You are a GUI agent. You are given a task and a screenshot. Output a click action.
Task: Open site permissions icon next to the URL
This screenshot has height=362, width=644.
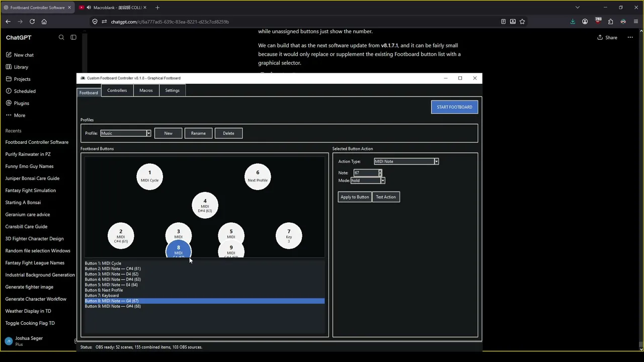[104, 22]
